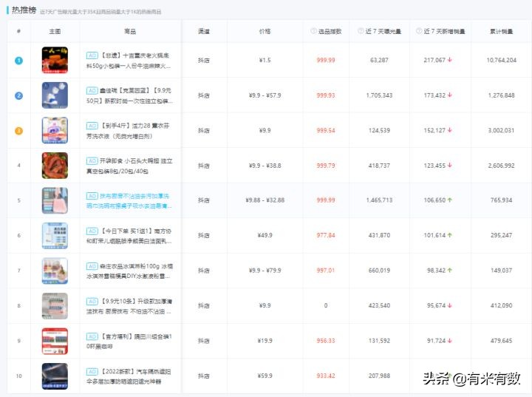Click the 主图 column header

pos(55,31)
